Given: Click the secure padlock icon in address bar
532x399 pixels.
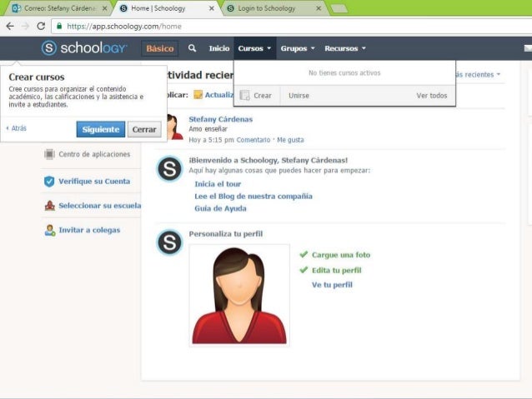Looking at the screenshot, I should (x=59, y=26).
